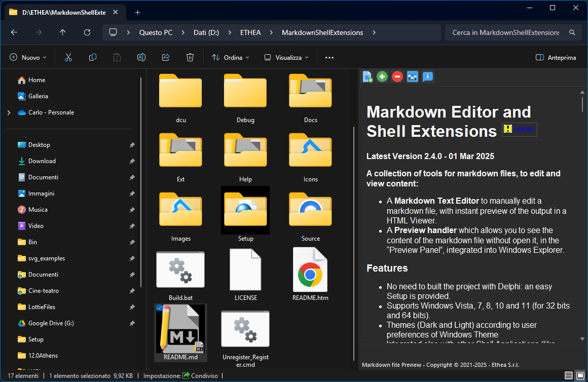Expand chevron after Dati (D:) breadcrumb

pyautogui.click(x=230, y=32)
